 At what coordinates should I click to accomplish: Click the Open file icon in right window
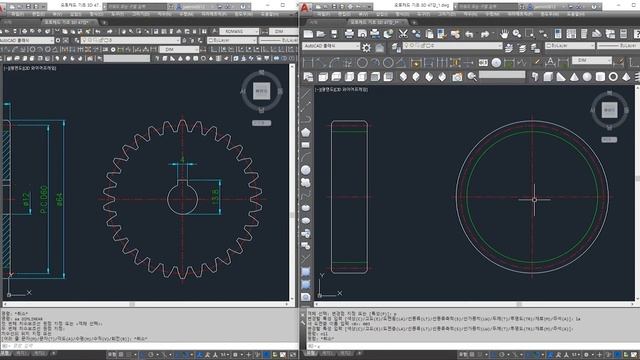pos(321,34)
